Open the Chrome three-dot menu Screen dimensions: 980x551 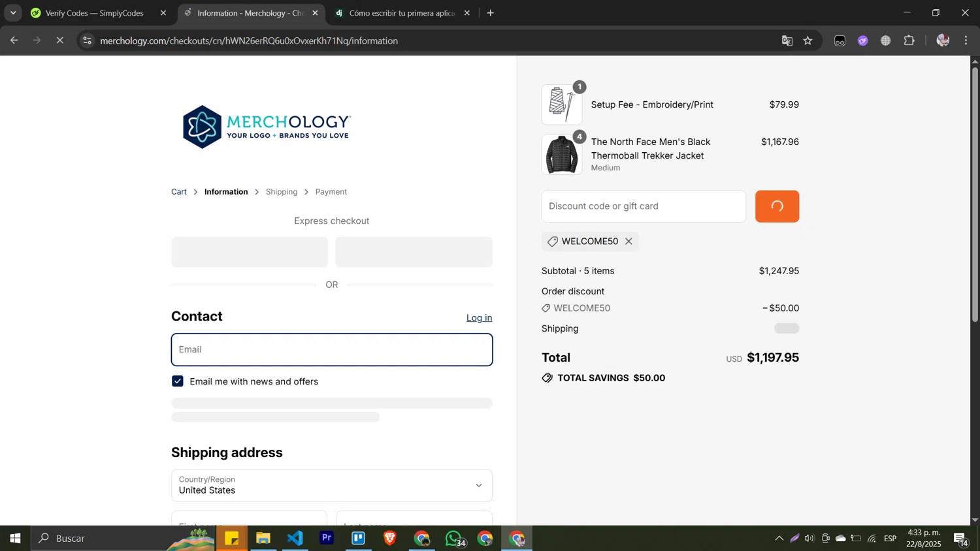click(x=966, y=40)
